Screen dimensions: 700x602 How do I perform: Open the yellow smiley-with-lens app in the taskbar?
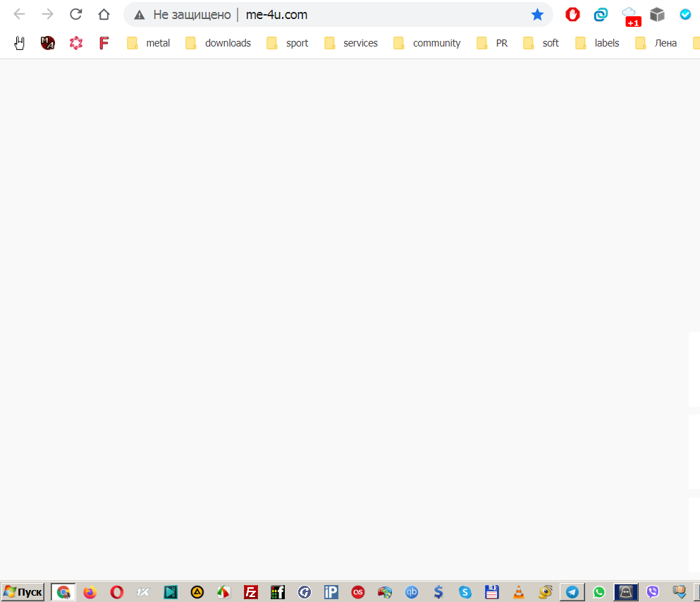click(x=546, y=592)
